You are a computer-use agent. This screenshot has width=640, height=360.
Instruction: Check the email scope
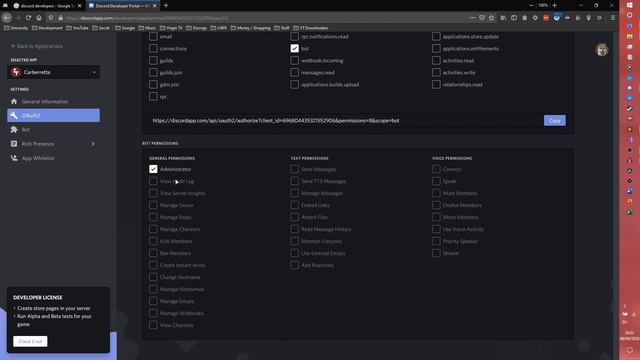click(153, 36)
